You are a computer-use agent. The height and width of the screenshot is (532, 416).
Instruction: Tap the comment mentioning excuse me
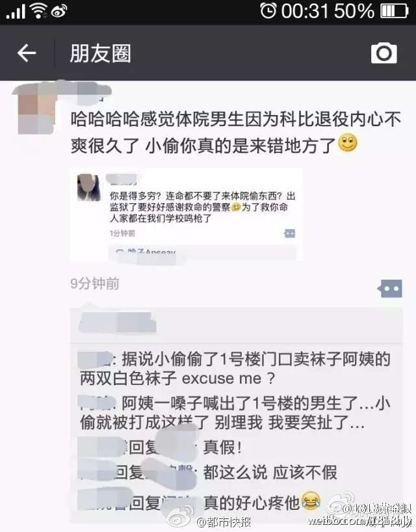(235, 369)
